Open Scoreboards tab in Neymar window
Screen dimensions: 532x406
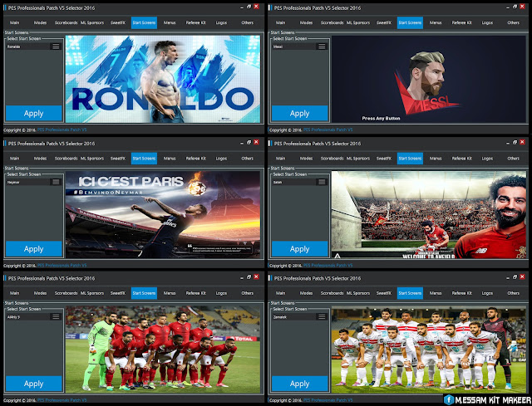point(66,159)
